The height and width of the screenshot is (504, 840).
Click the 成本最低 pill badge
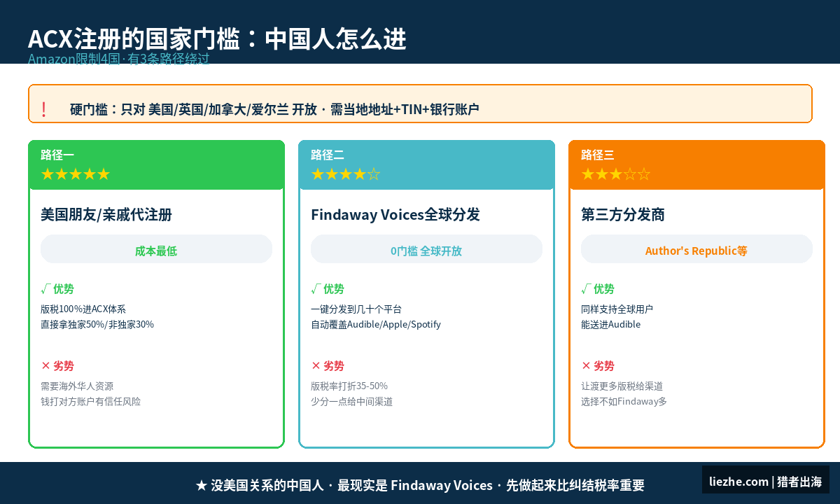(156, 249)
